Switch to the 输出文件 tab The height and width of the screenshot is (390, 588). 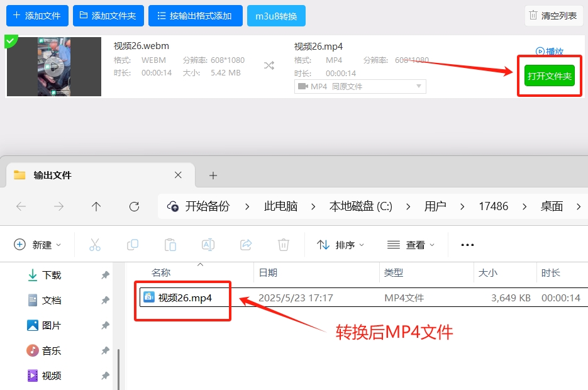pyautogui.click(x=50, y=175)
